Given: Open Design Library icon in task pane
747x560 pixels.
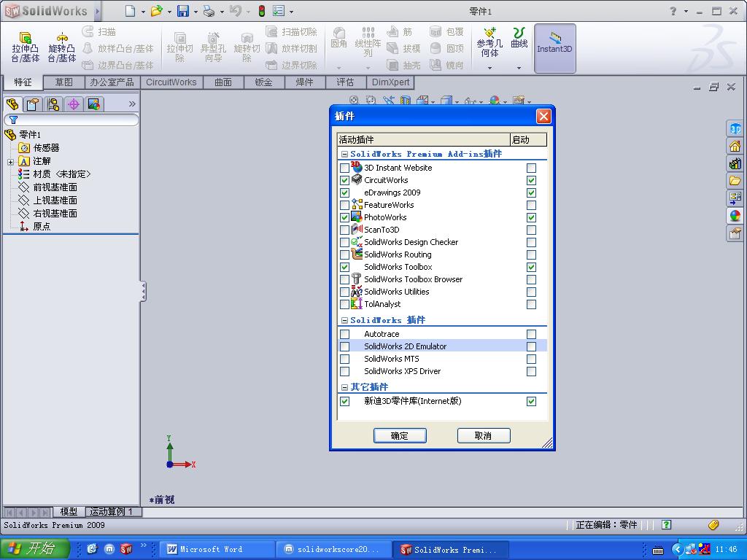Looking at the screenshot, I should 735,164.
